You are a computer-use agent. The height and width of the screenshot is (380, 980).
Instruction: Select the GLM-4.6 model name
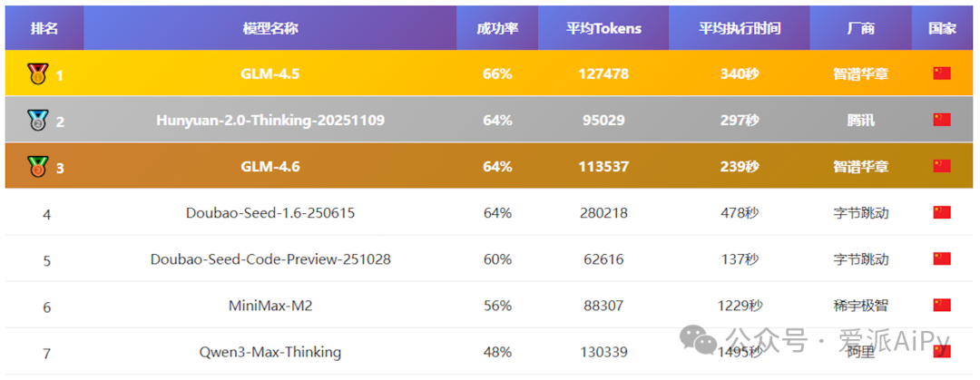[x=270, y=166]
